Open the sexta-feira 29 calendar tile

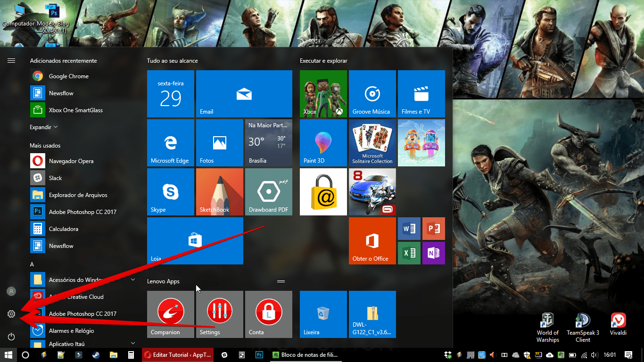click(171, 94)
